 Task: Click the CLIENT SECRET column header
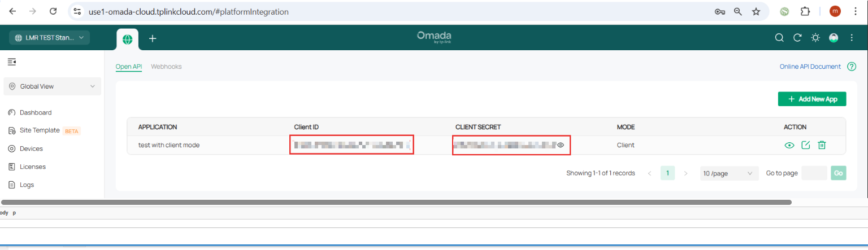[478, 127]
